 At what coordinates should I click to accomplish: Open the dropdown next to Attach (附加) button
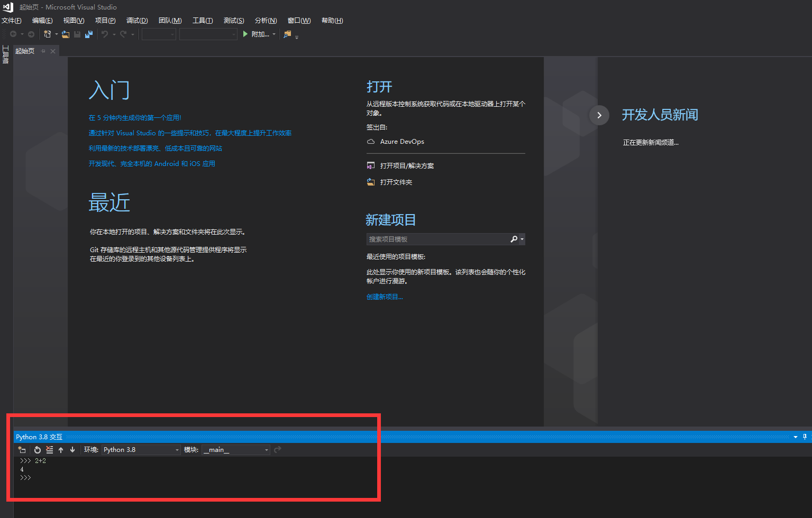pyautogui.click(x=274, y=34)
